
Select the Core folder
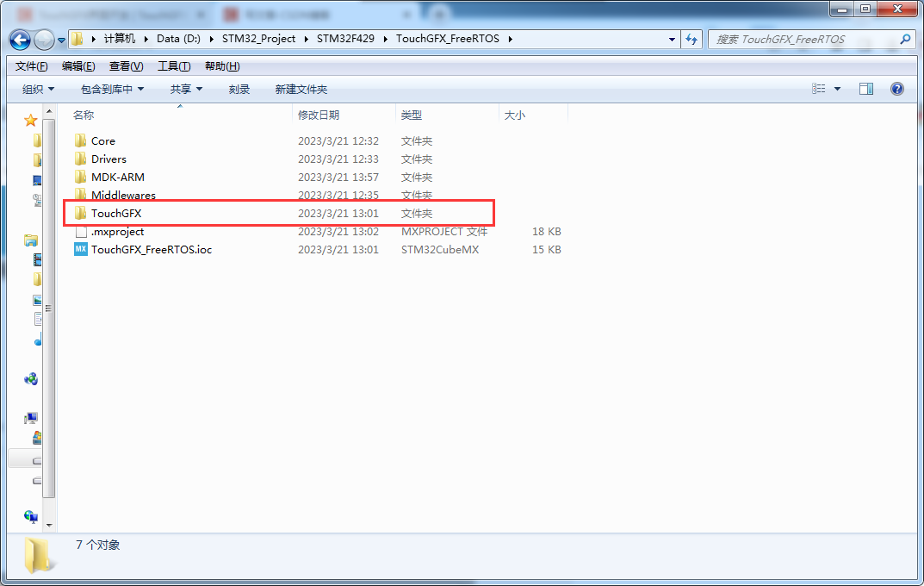[103, 141]
